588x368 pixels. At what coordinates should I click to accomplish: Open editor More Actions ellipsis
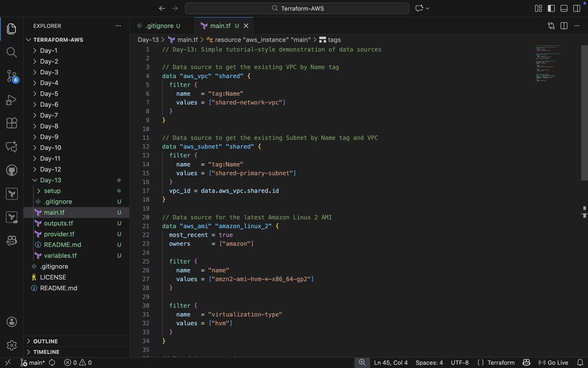577,26
